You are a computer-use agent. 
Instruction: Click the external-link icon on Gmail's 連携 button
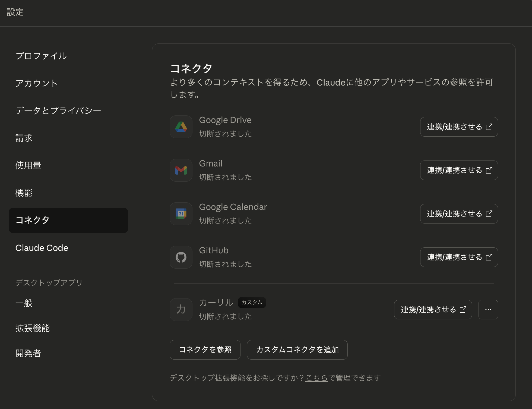(x=489, y=170)
